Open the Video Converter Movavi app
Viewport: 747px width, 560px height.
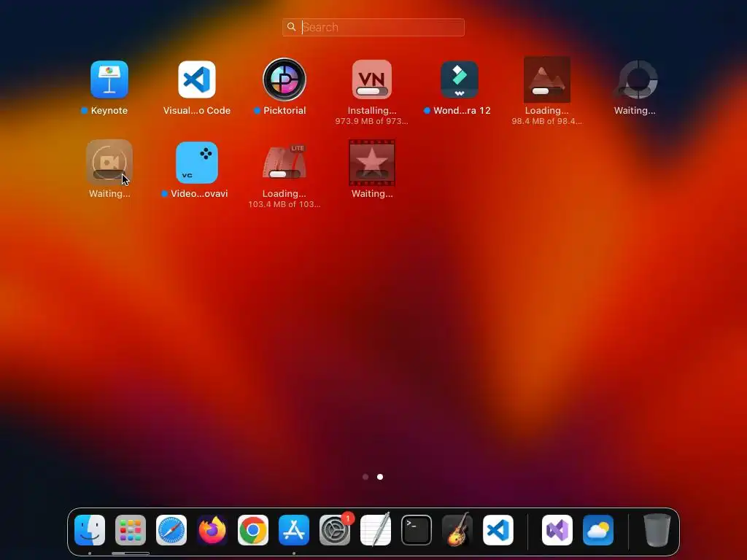pos(197,163)
